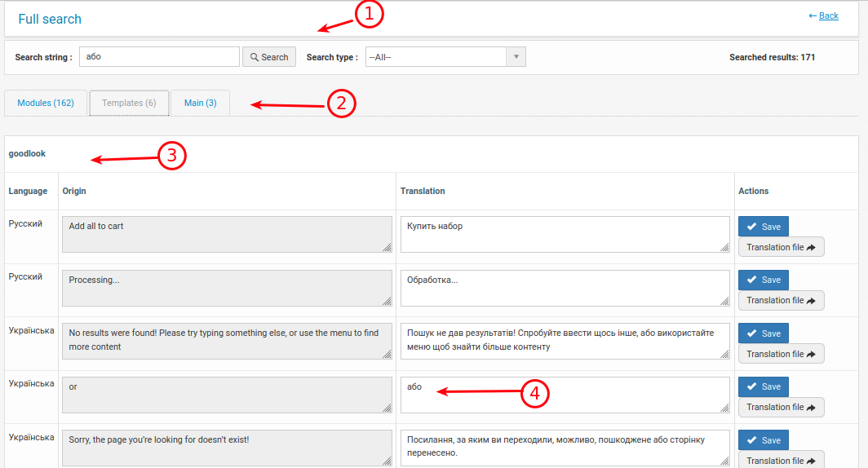Click the resize handle of 'або' translation textarea
This screenshot has height=468, width=868.
[x=724, y=408]
